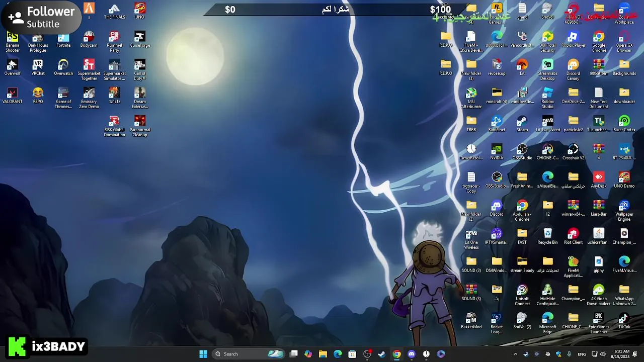Screen dimensions: 644x362
Task: Select the Google Chrome desktop shortcut
Action: click(599, 42)
